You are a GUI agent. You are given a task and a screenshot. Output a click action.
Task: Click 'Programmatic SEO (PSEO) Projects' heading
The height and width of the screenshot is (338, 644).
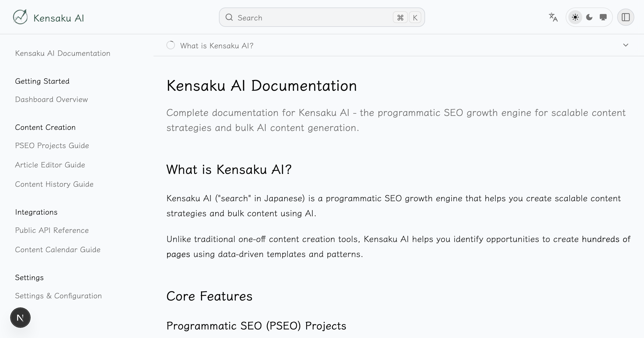[256, 326]
